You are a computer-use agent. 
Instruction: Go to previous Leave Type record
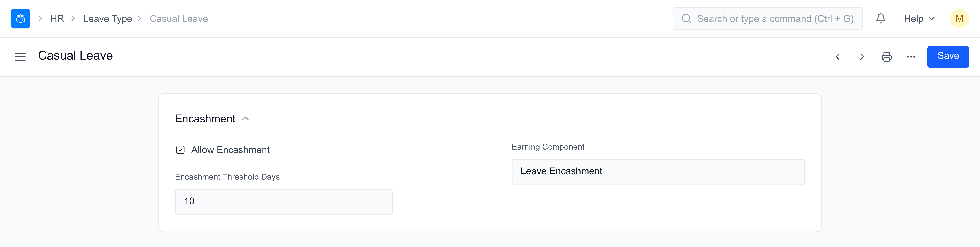coord(837,57)
